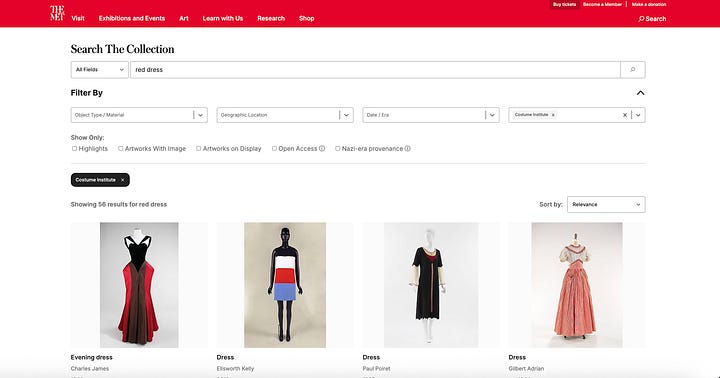Click Make a donation link
This screenshot has width=720, height=378.
pos(649,5)
